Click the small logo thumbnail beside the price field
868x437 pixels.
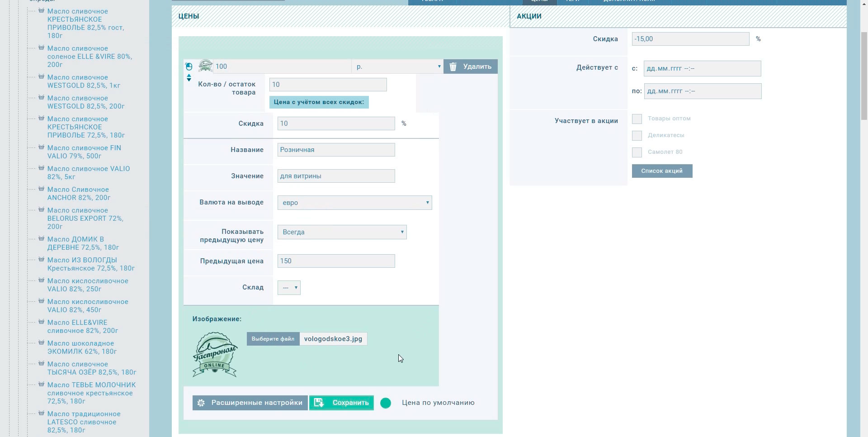pos(206,66)
